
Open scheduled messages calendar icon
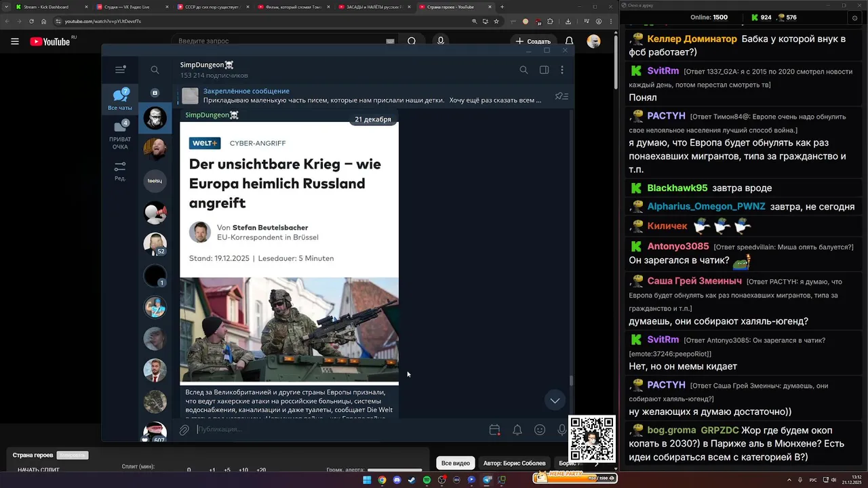pyautogui.click(x=494, y=430)
